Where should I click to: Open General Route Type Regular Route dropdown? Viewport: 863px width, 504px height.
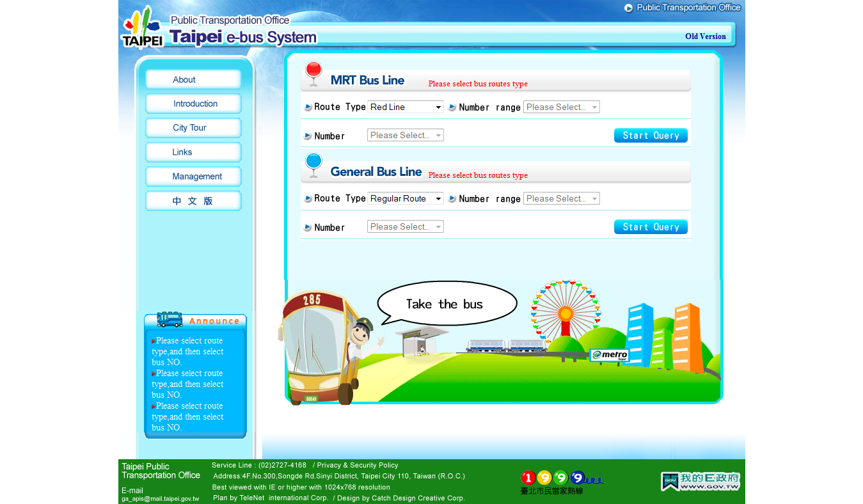[406, 198]
